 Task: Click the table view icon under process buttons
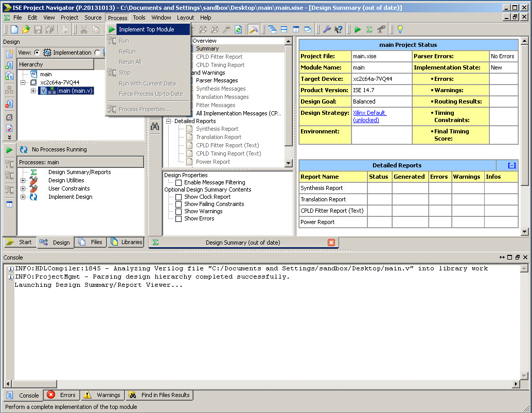coord(9,204)
